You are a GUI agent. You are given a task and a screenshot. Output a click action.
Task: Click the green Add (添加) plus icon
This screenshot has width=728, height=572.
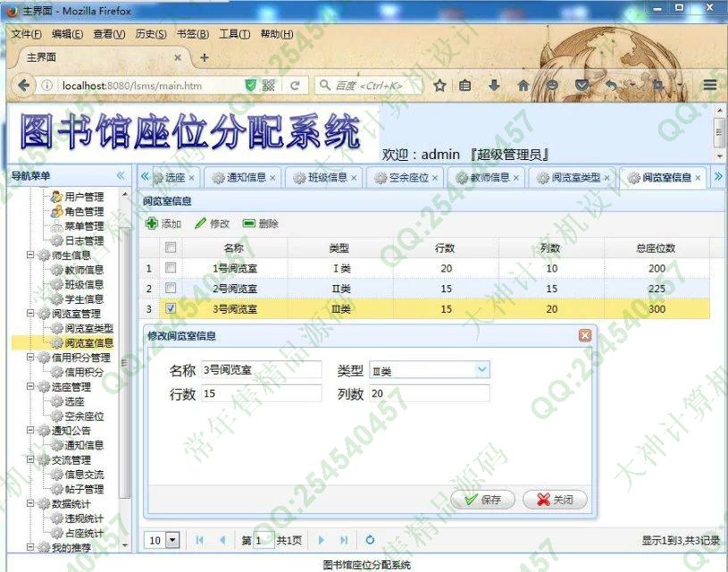[x=151, y=223]
